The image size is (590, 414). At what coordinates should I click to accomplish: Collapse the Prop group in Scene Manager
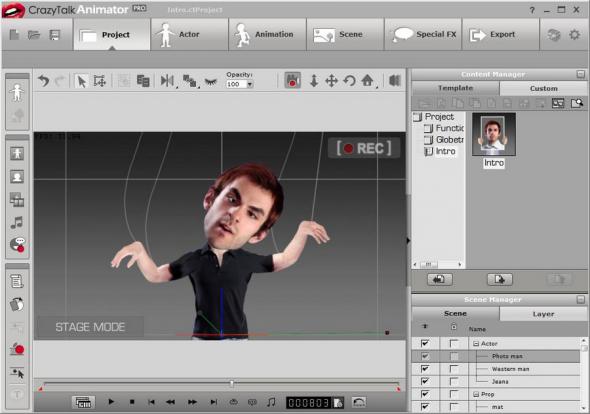476,394
